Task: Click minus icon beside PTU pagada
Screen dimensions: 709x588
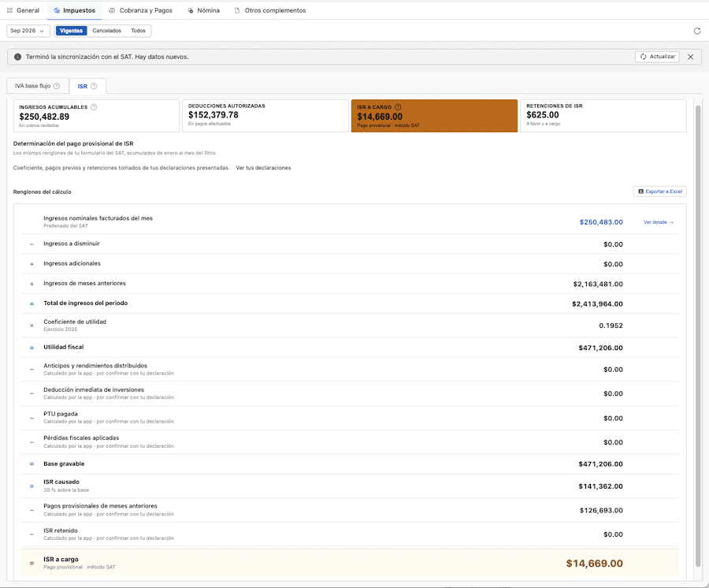Action: coord(32,419)
